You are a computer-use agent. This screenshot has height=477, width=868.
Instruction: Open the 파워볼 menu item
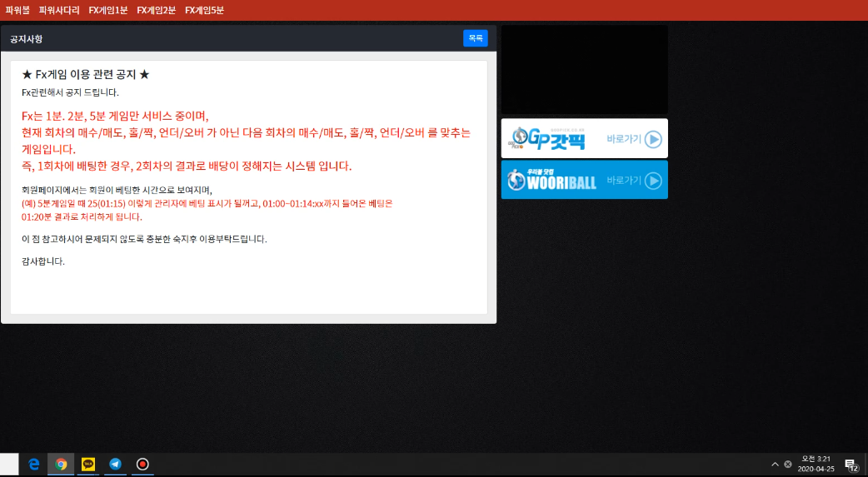pyautogui.click(x=17, y=10)
